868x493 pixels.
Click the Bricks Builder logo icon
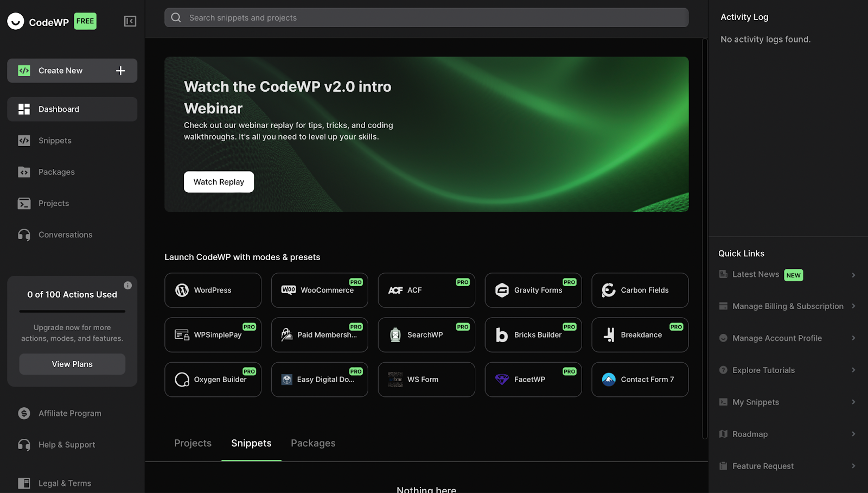[x=502, y=335]
